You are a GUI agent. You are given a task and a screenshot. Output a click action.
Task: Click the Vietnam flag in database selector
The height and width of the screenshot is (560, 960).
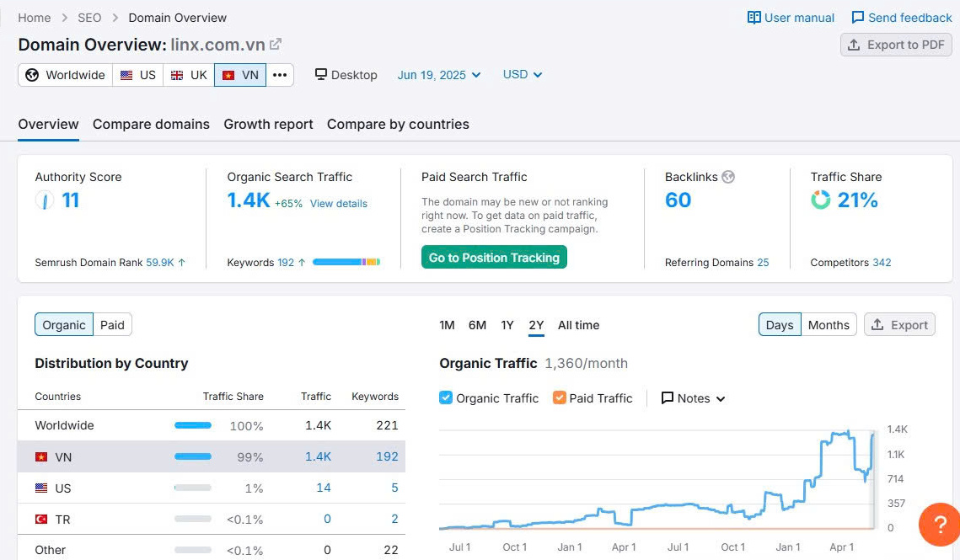[x=228, y=75]
